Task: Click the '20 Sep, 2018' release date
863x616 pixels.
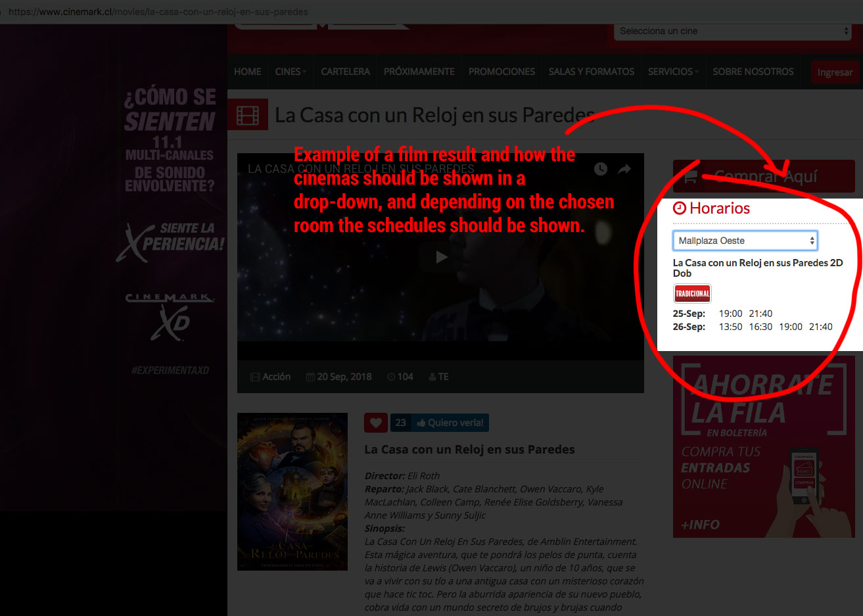Action: [x=338, y=377]
